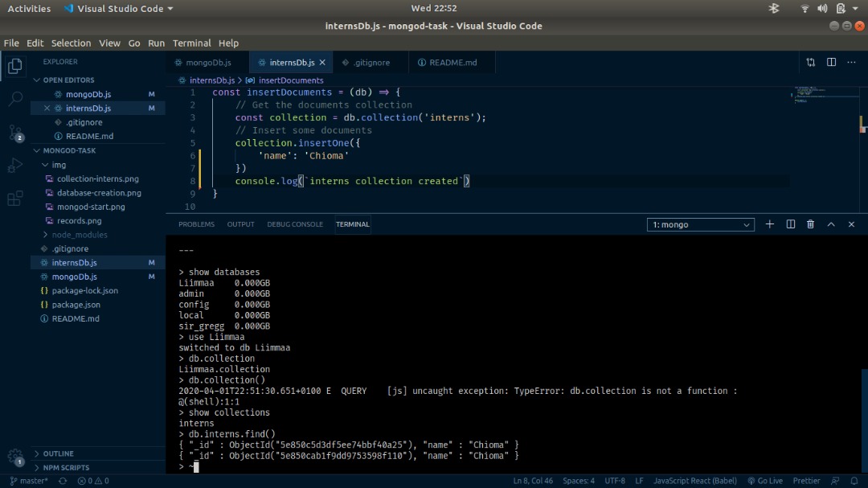Image resolution: width=868 pixels, height=488 pixels.
Task: Click Prettier in status bar
Action: click(x=807, y=481)
